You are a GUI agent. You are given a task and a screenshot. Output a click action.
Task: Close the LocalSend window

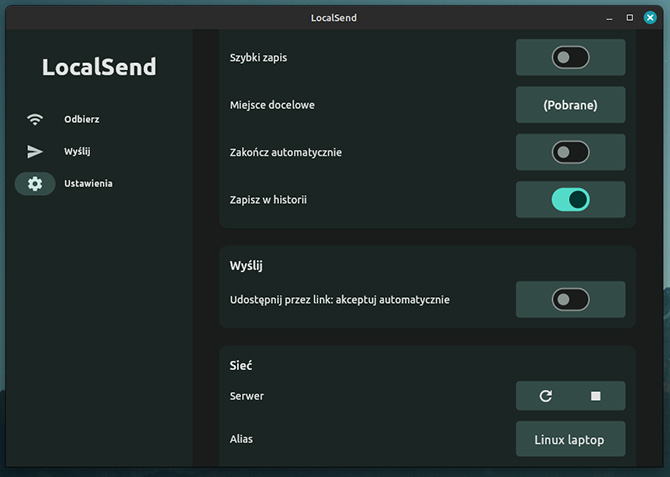click(x=650, y=18)
